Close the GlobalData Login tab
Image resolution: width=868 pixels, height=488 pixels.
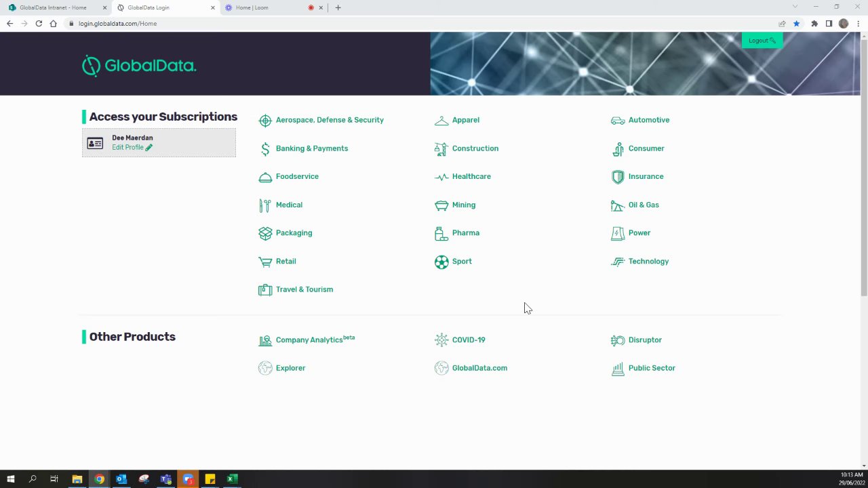pos(213,7)
